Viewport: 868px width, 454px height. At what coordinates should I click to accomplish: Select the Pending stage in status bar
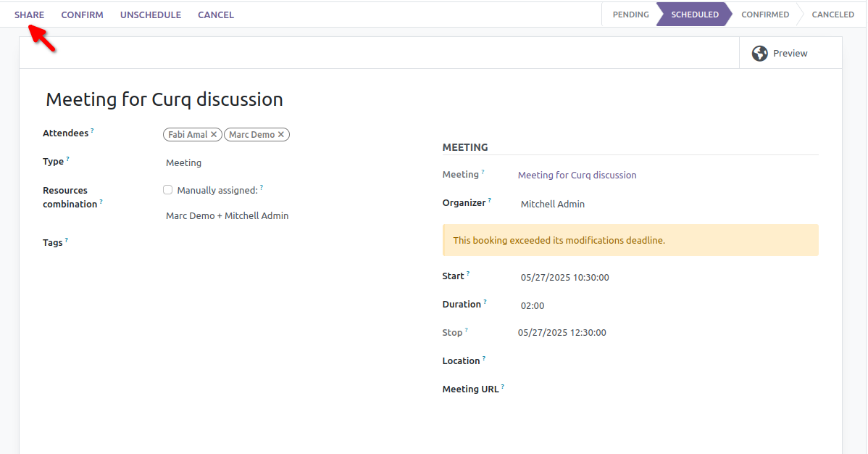[630, 15]
